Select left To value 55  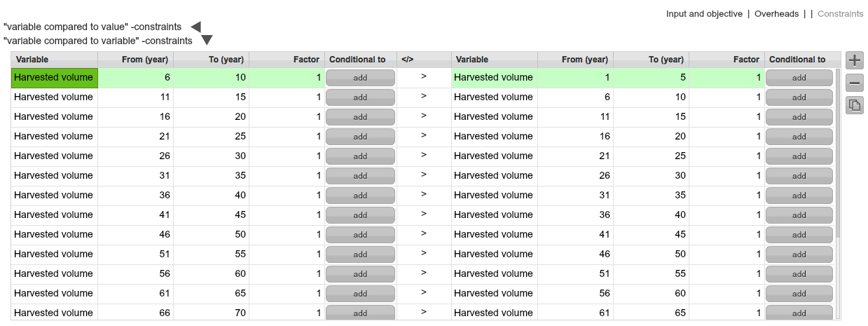click(212, 254)
